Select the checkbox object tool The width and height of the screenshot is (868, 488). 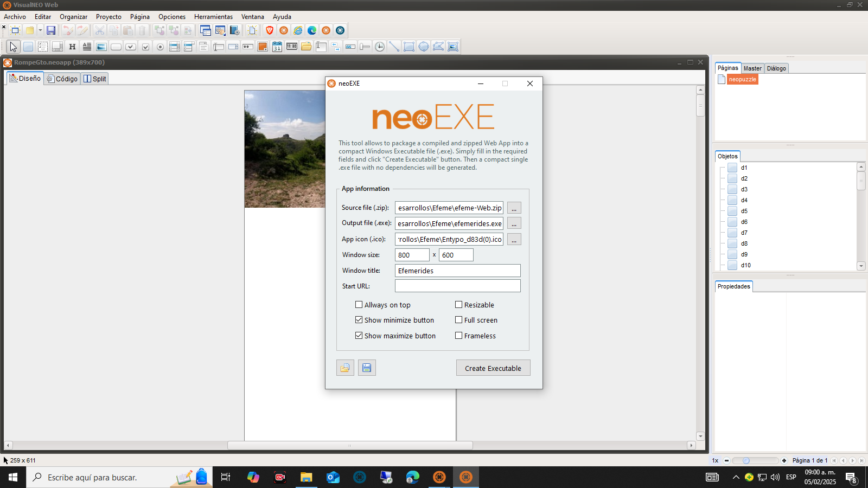145,47
